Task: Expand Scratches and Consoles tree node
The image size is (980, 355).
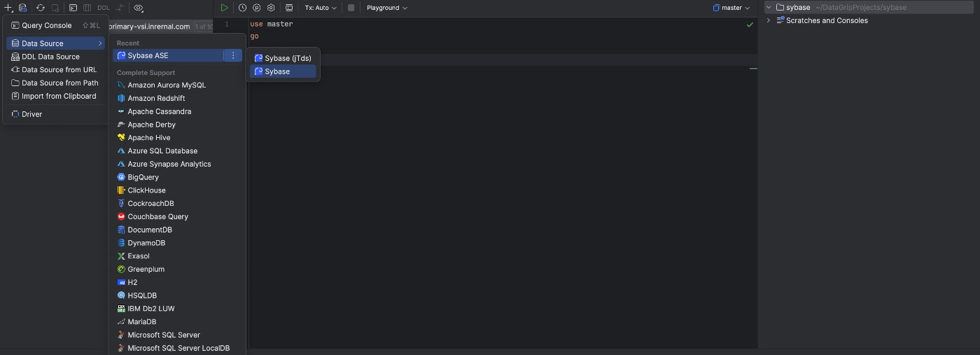Action: 769,20
